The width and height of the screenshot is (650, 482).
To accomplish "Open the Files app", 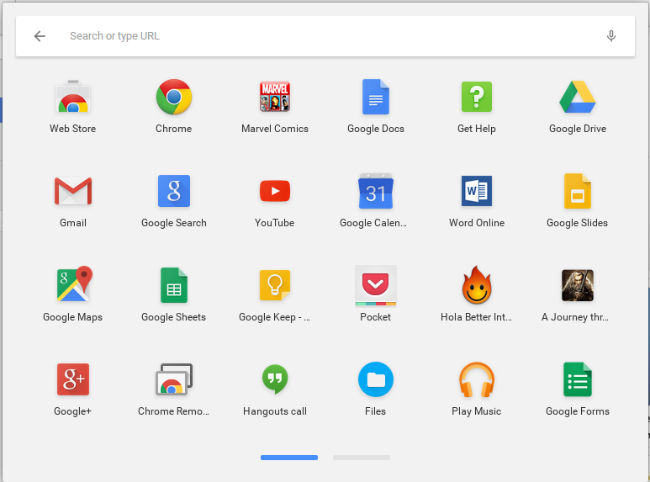I will pos(376,379).
